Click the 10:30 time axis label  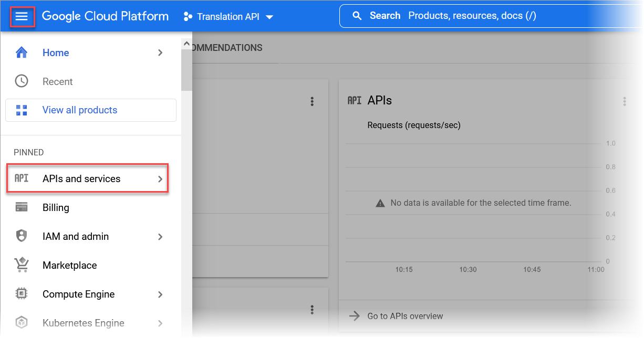[x=468, y=269]
